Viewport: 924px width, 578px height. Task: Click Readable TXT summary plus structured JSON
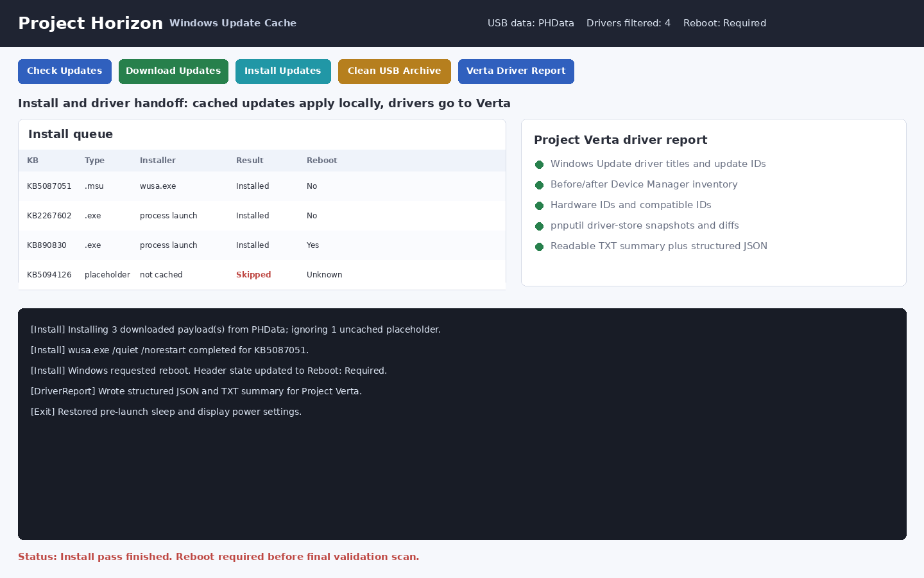pyautogui.click(x=659, y=246)
